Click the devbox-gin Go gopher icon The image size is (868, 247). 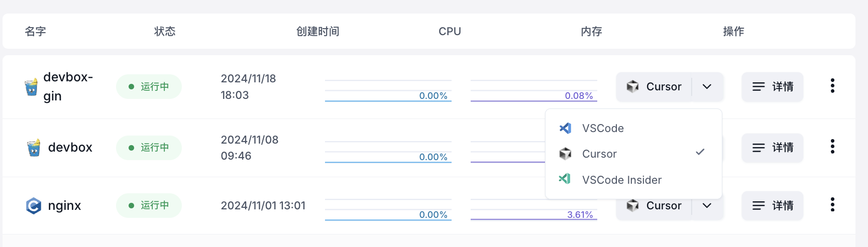pos(31,87)
